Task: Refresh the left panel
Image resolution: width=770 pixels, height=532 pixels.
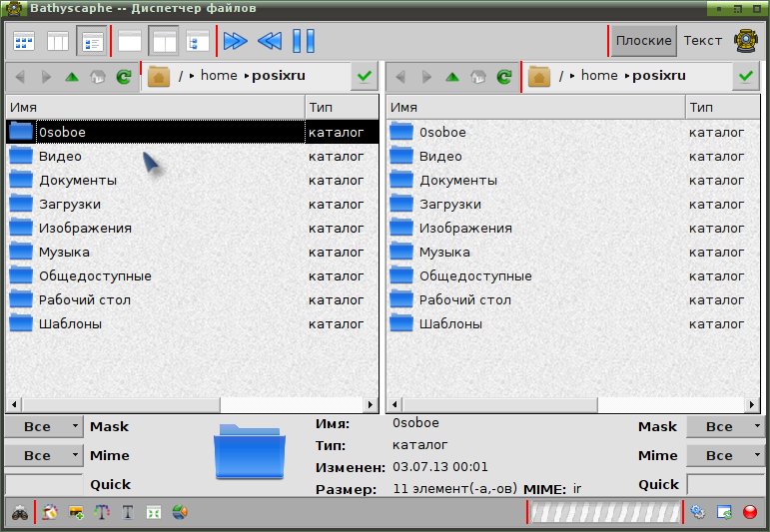Action: 124,77
